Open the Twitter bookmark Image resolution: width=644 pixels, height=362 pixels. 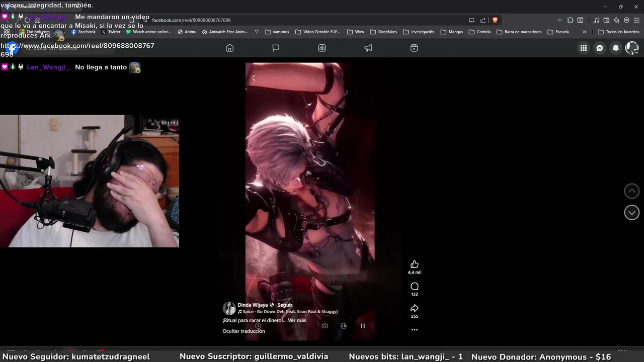click(111, 32)
